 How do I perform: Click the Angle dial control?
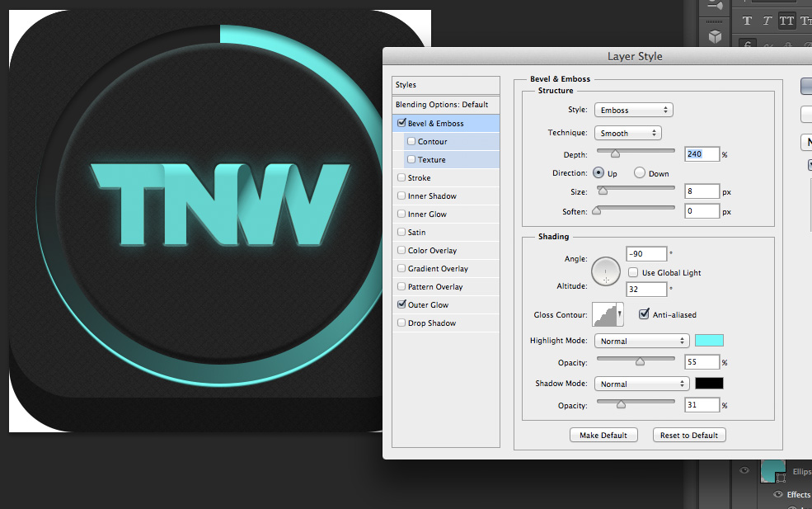(x=606, y=271)
